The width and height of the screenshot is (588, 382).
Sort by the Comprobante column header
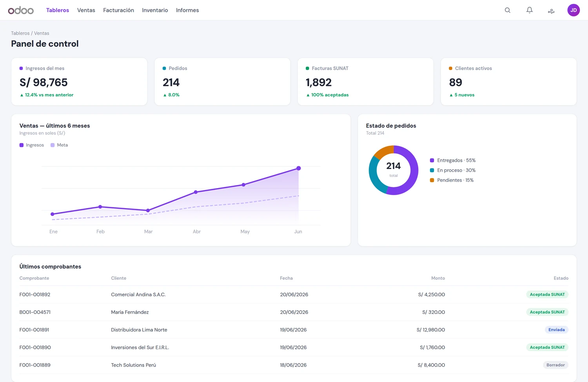[x=34, y=278]
